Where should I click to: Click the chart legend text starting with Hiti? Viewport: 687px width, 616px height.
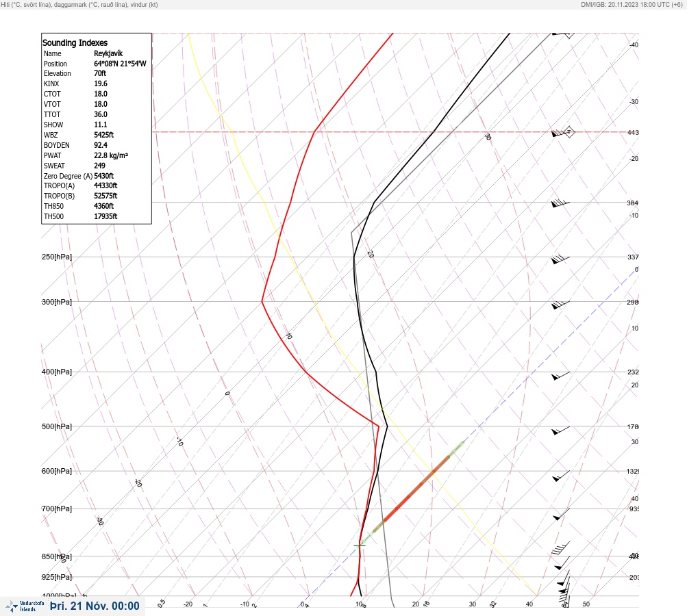click(x=79, y=4)
